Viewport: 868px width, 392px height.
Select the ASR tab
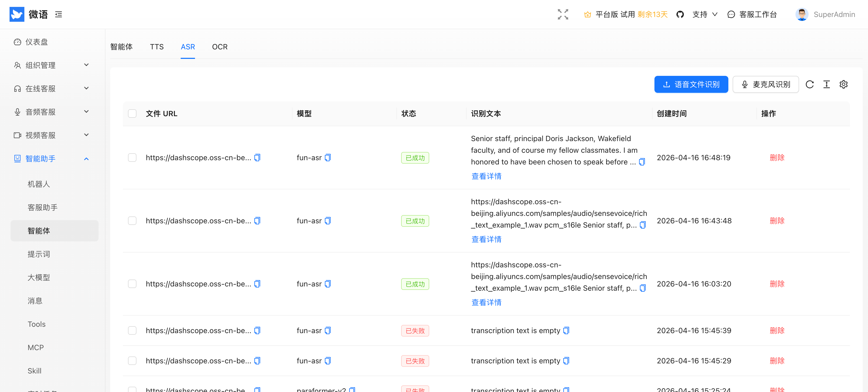pos(188,47)
